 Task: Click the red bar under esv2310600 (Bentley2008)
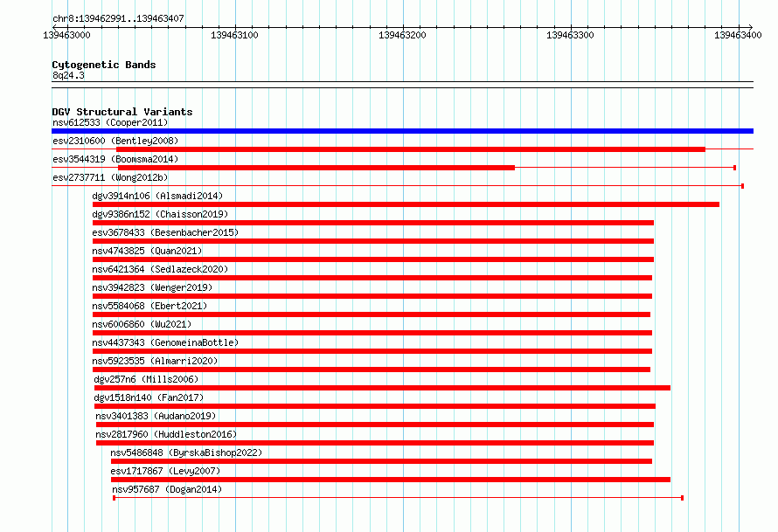411,149
